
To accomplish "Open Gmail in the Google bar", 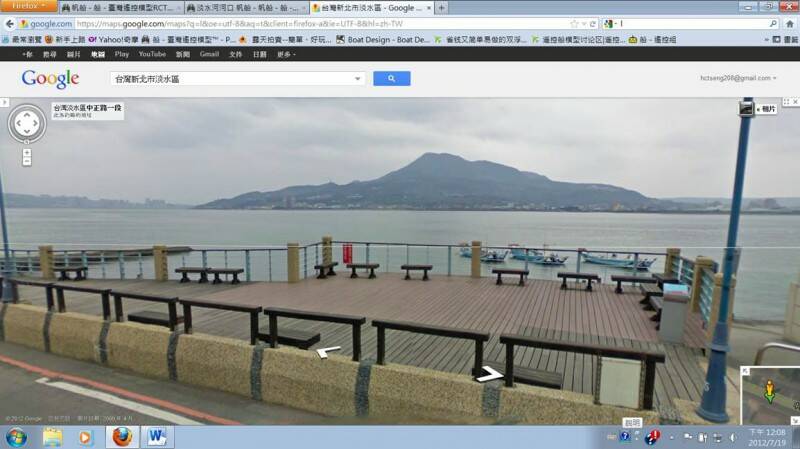I will coord(209,54).
